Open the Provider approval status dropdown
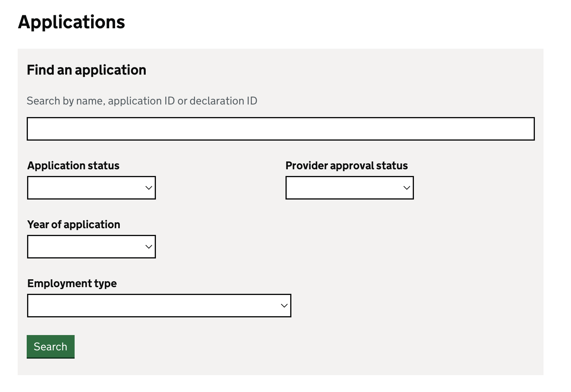 [x=350, y=188]
